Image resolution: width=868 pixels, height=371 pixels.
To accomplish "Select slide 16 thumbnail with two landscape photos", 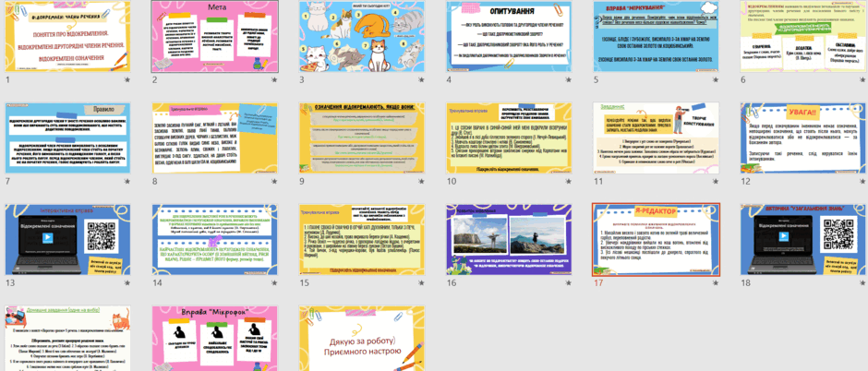I will coord(510,239).
